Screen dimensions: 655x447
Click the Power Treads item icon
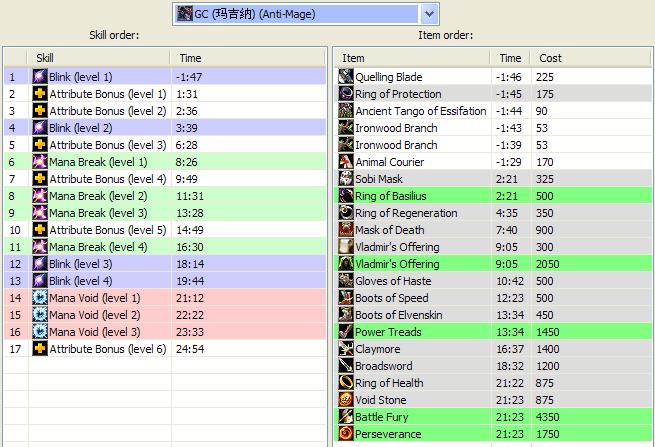pyautogui.click(x=346, y=332)
